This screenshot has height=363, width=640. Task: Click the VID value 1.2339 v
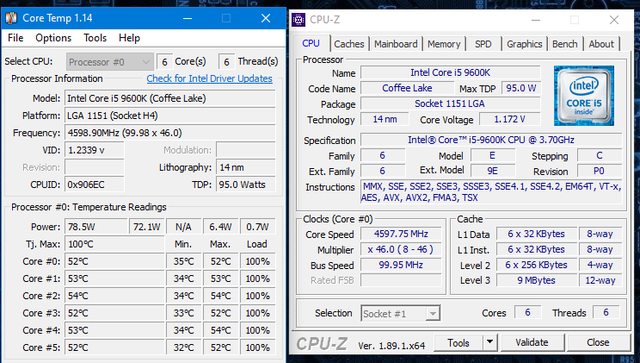coord(94,150)
